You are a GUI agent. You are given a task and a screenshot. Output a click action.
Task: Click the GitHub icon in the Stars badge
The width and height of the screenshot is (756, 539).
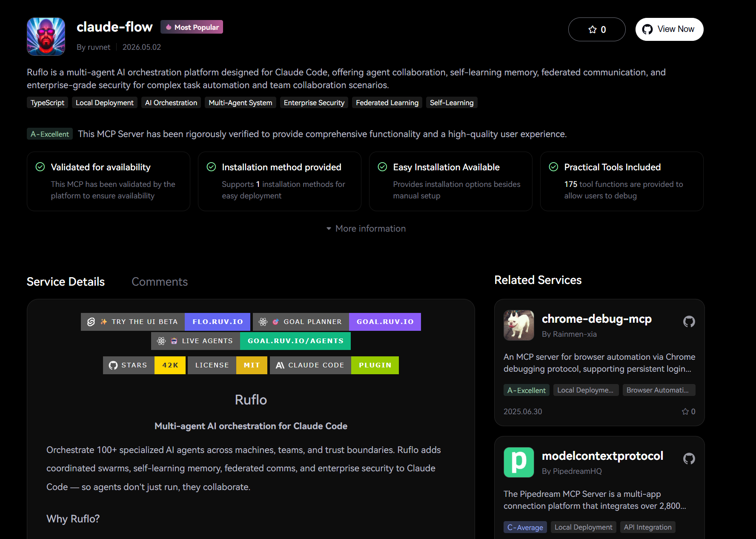(x=113, y=365)
